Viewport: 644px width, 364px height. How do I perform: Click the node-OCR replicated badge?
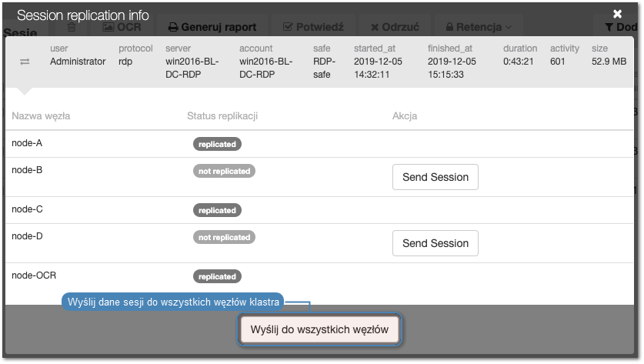(x=217, y=276)
